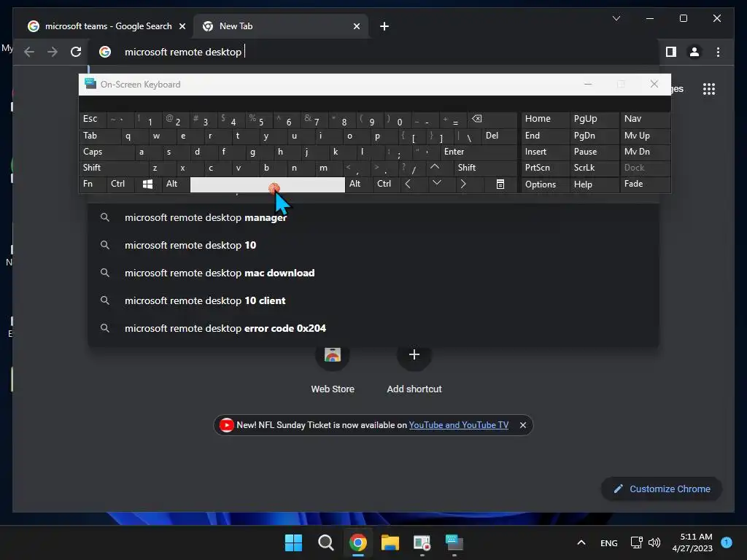Image resolution: width=747 pixels, height=560 pixels.
Task: Show hidden system tray icons
Action: [581, 542]
